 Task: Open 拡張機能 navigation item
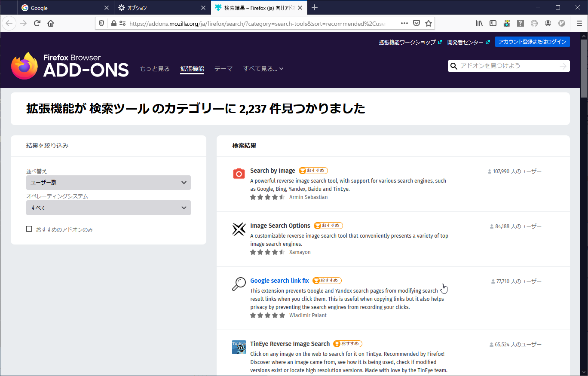pyautogui.click(x=192, y=69)
